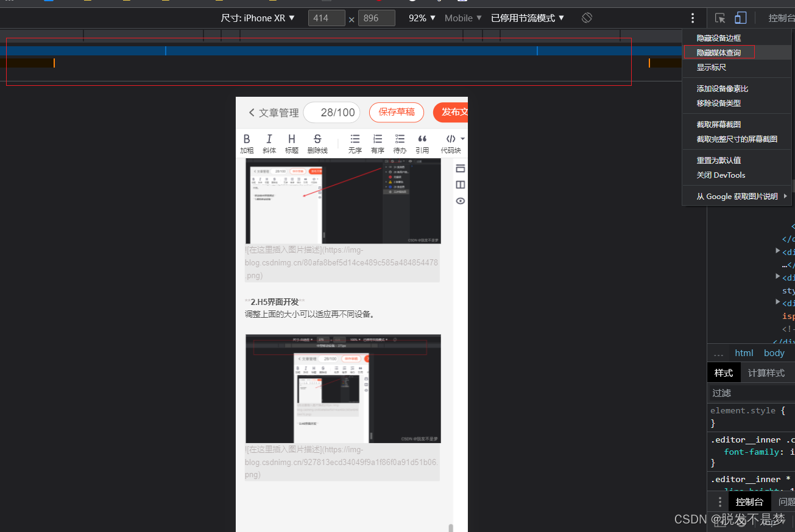The width and height of the screenshot is (795, 532).
Task: Click the second embedded screenshot in the editor
Action: coord(343,388)
